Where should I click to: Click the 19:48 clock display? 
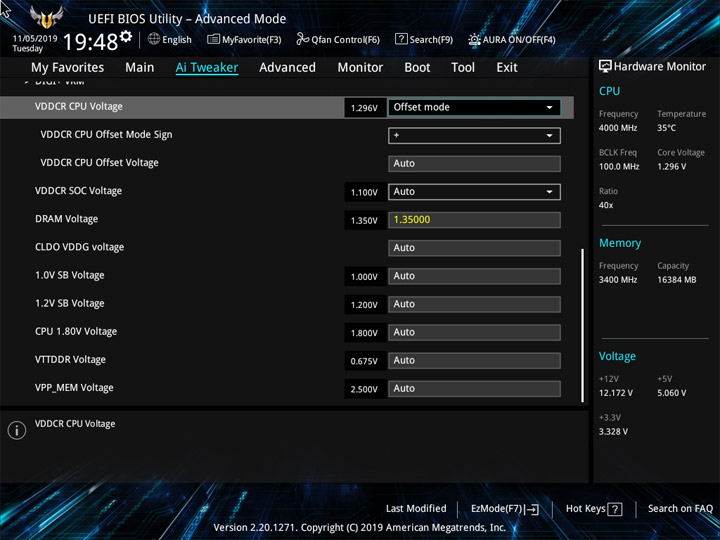90,42
